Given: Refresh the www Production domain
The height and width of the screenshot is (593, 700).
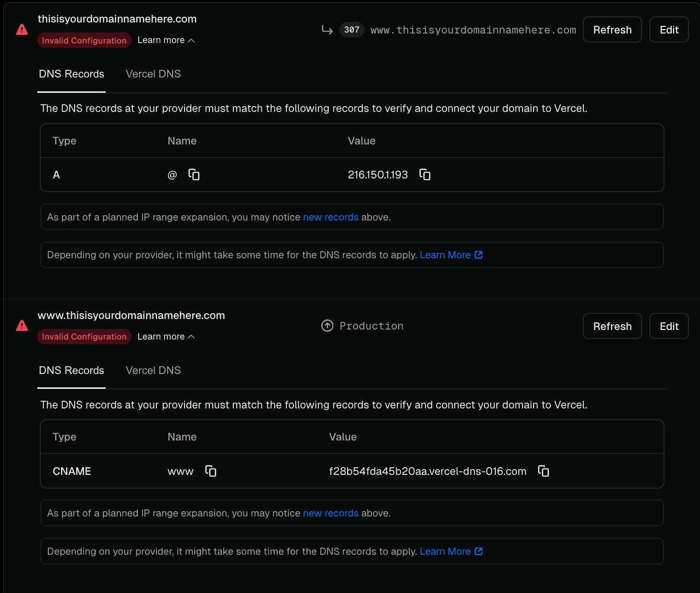Looking at the screenshot, I should point(612,326).
